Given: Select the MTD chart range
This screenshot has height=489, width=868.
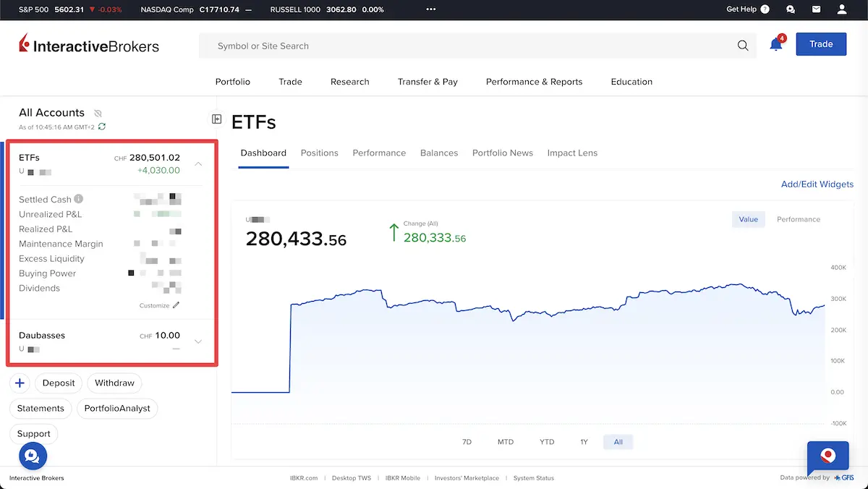Looking at the screenshot, I should (506, 442).
